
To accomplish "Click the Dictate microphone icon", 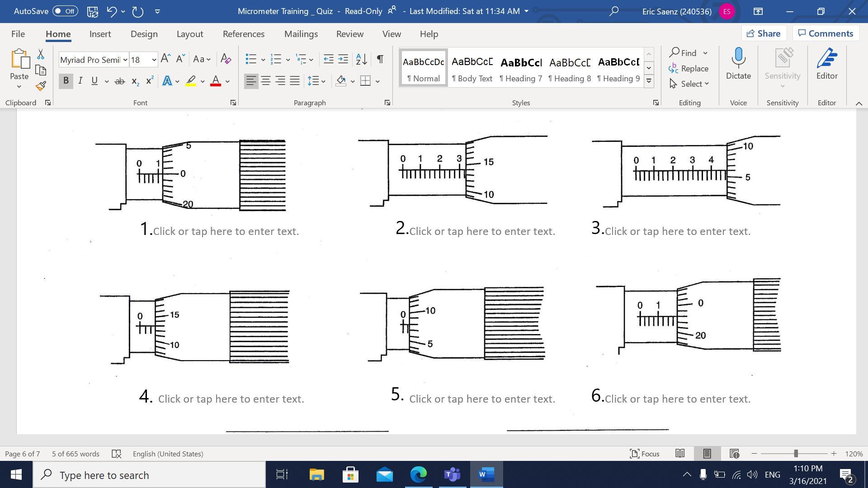I will tap(738, 58).
